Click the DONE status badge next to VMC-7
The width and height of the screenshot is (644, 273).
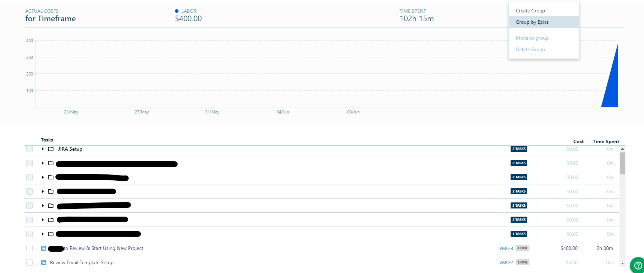[523, 262]
